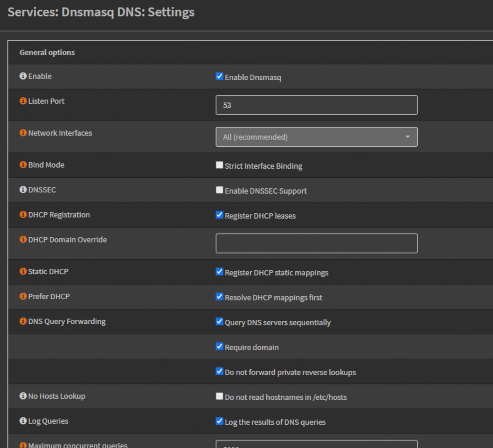Toggle Register DHCP static mappings checkbox
Screen dimensions: 493x448
(x=220, y=272)
